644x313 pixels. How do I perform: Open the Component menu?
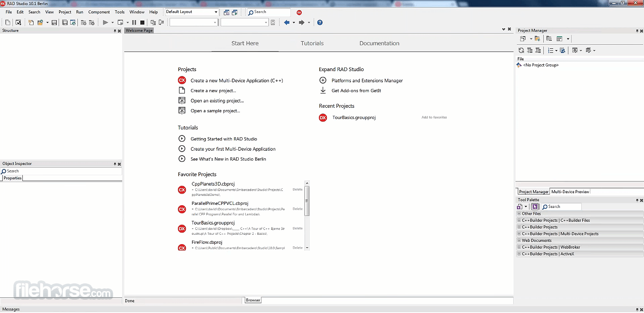99,12
